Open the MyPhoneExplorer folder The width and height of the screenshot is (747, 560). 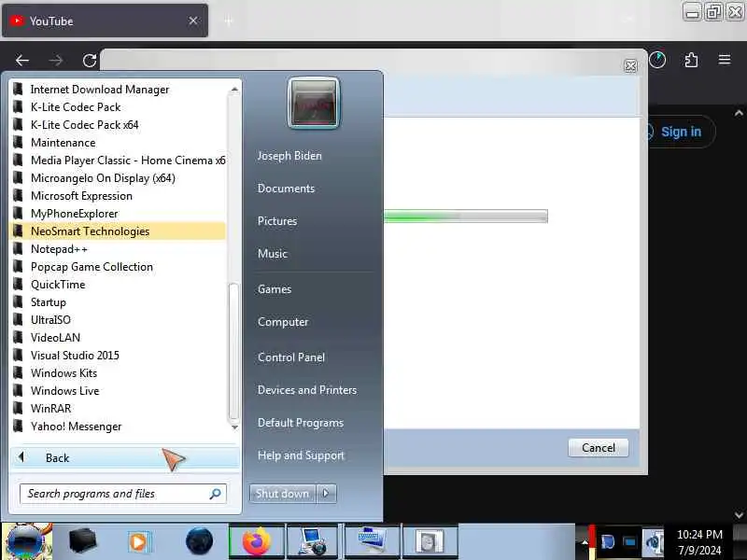pyautogui.click(x=118, y=214)
